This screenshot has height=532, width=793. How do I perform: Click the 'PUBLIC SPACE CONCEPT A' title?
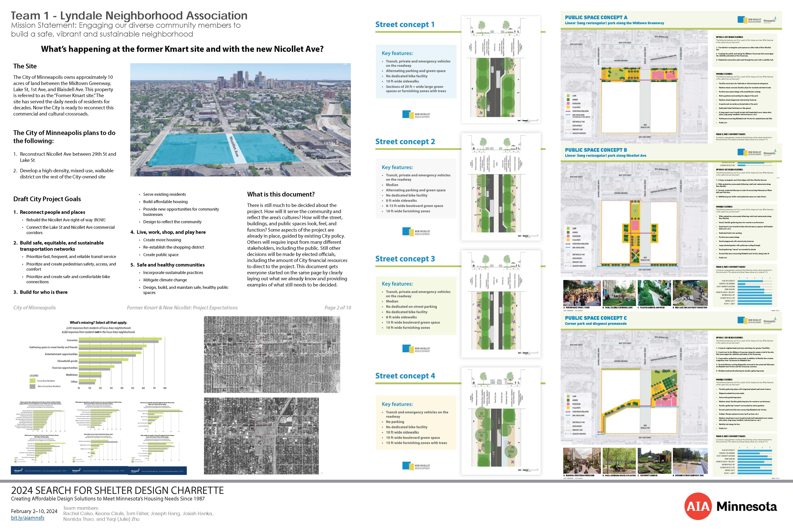(x=596, y=17)
